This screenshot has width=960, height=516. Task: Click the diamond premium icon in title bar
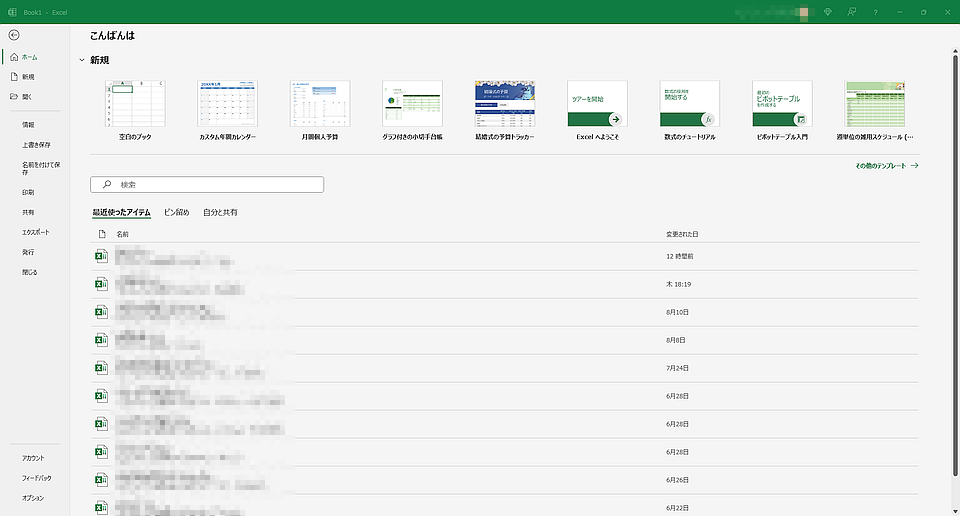click(826, 12)
